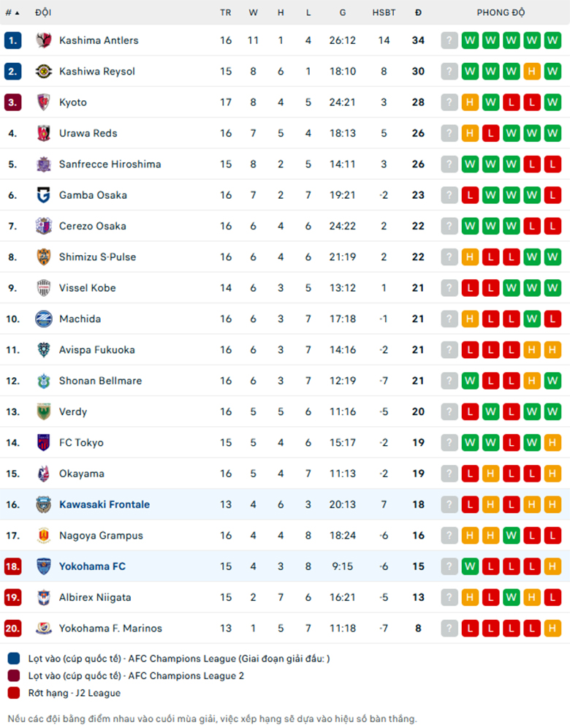
Task: Select the Gamba Osaka club logo
Action: tap(44, 195)
